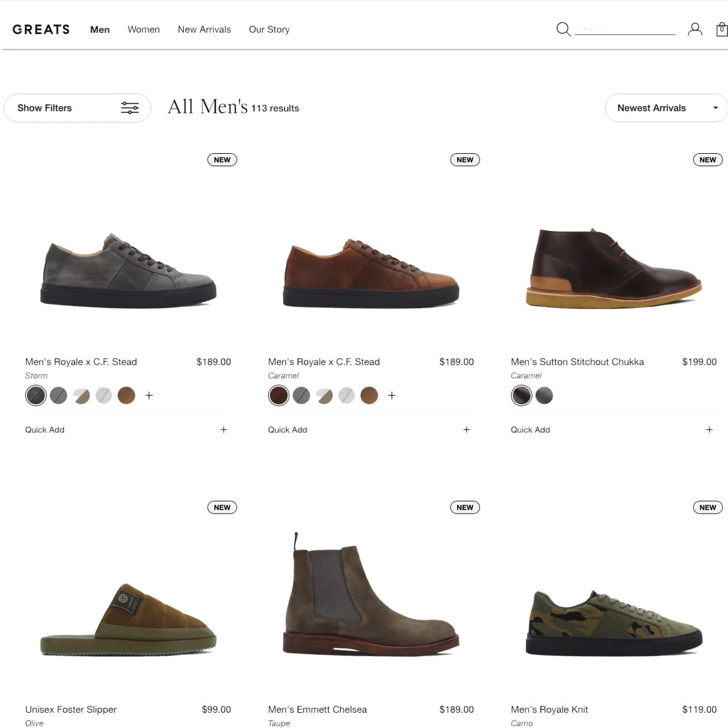Open the Newest Arrivals sort dropdown
728x728 pixels.
click(667, 108)
